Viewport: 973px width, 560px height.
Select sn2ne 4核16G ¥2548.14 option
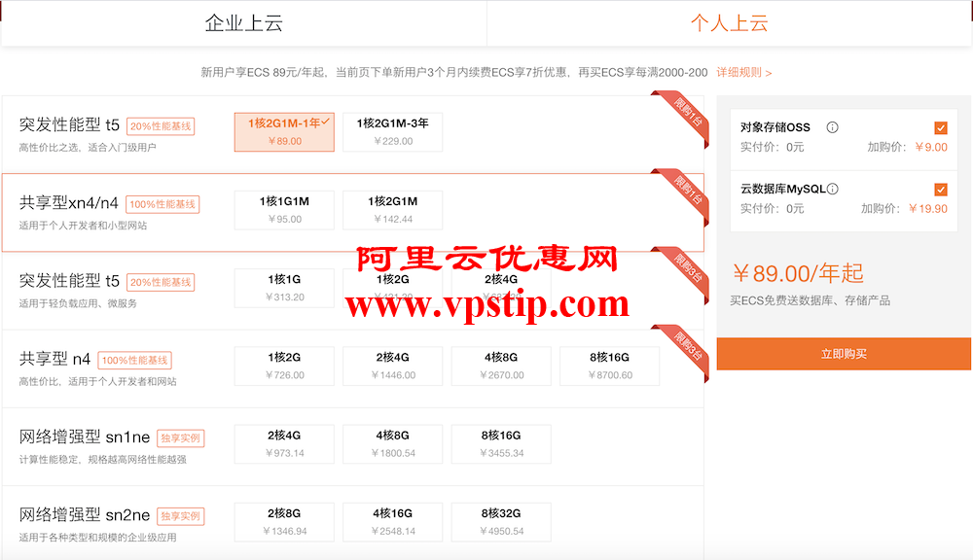[x=393, y=523]
